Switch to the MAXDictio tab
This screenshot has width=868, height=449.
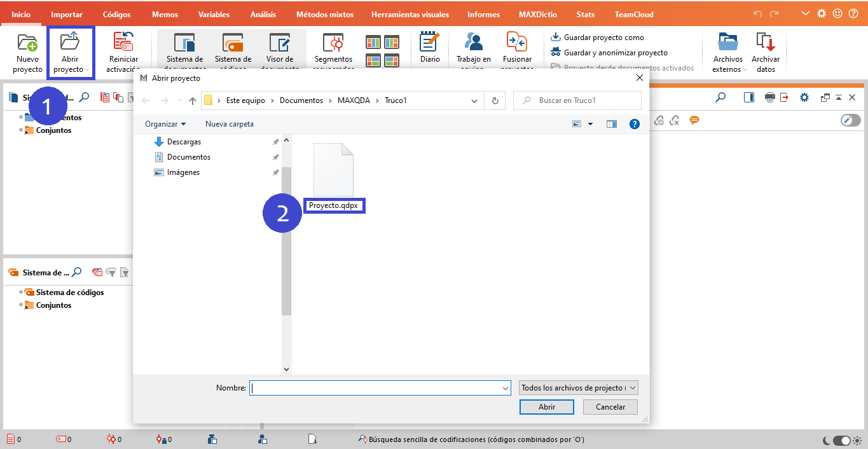538,14
